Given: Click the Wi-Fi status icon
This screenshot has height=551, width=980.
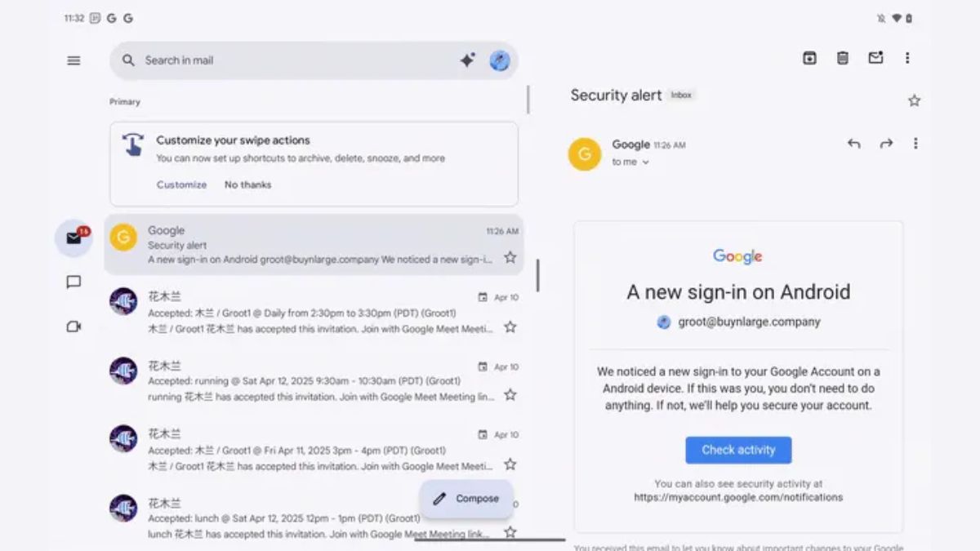Looking at the screenshot, I should 896,18.
